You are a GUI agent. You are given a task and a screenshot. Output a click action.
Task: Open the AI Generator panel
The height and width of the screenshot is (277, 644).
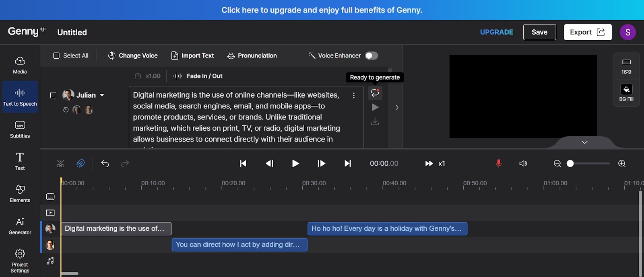tap(20, 226)
